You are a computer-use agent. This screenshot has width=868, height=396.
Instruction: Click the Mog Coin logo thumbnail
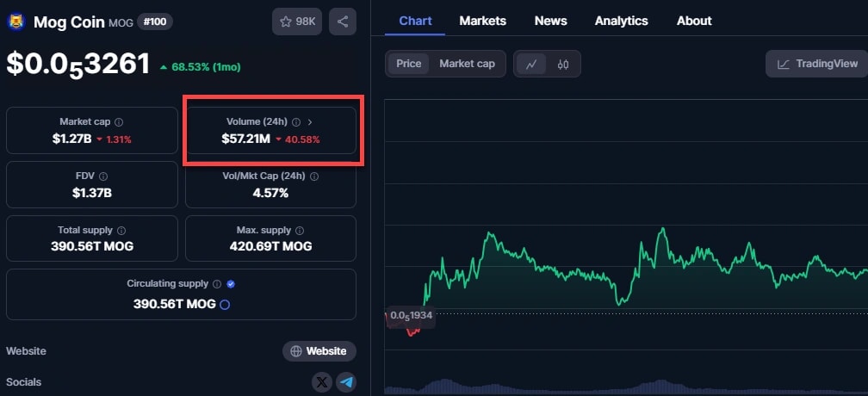[x=15, y=22]
